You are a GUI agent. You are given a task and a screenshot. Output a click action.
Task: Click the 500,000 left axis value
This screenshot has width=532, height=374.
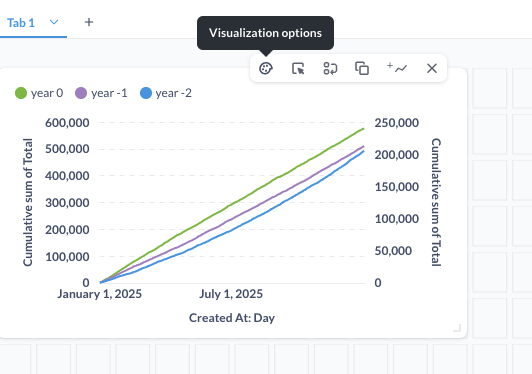tap(67, 149)
